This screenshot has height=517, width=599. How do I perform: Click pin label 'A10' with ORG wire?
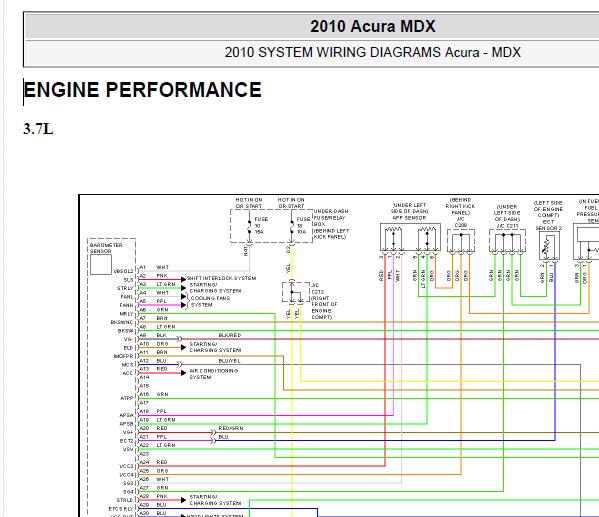[x=144, y=344]
